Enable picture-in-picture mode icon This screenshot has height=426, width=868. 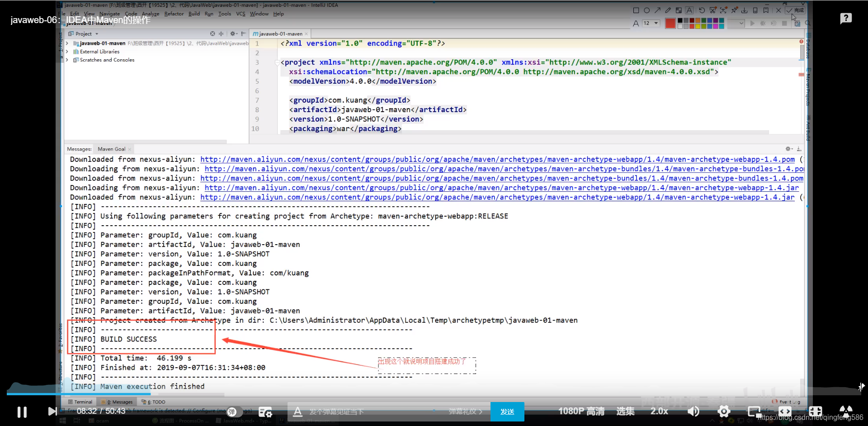point(754,412)
